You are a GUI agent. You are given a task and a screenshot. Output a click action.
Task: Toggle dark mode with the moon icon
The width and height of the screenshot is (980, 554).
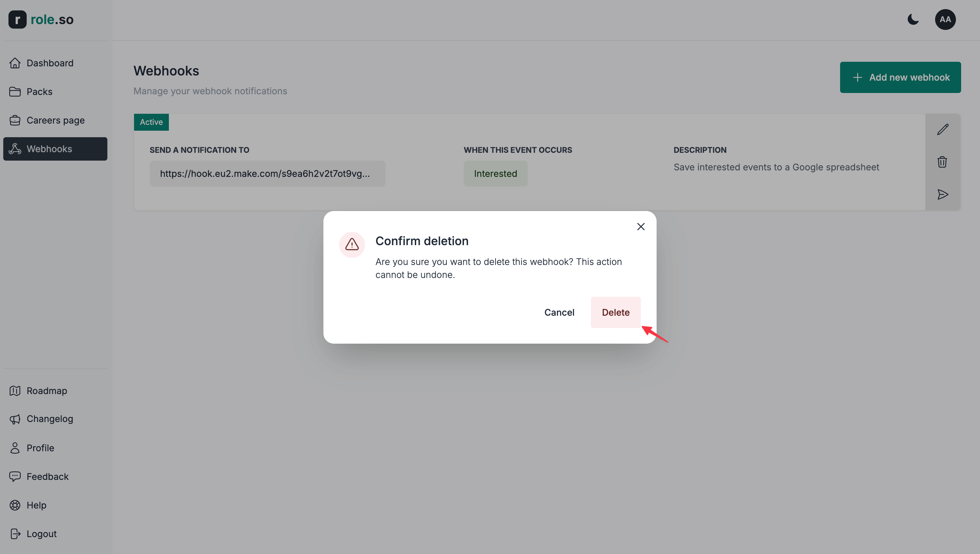[x=913, y=20]
